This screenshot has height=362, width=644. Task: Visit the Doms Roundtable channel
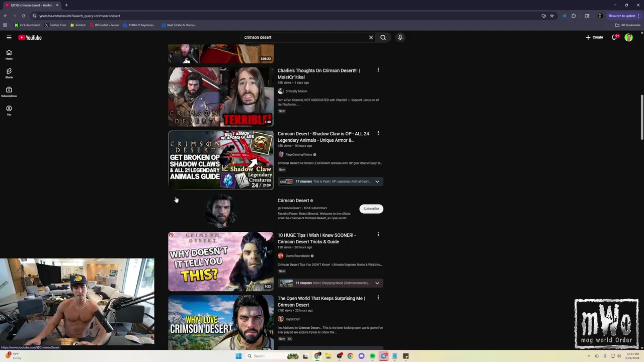point(297,256)
